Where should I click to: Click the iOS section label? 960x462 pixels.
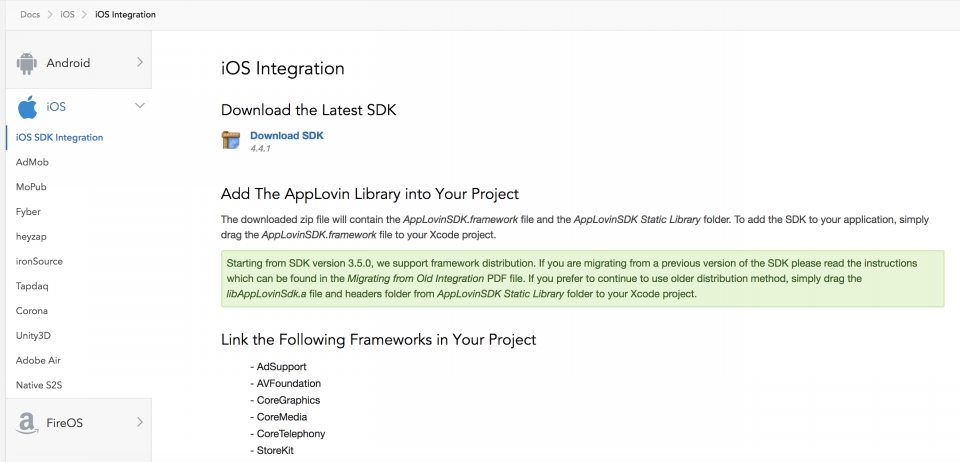point(56,107)
